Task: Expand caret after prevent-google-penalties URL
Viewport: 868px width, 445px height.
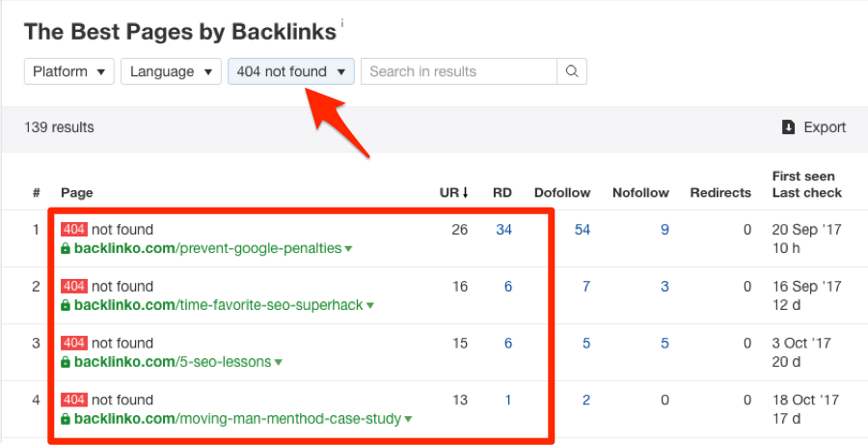Action: 348,249
